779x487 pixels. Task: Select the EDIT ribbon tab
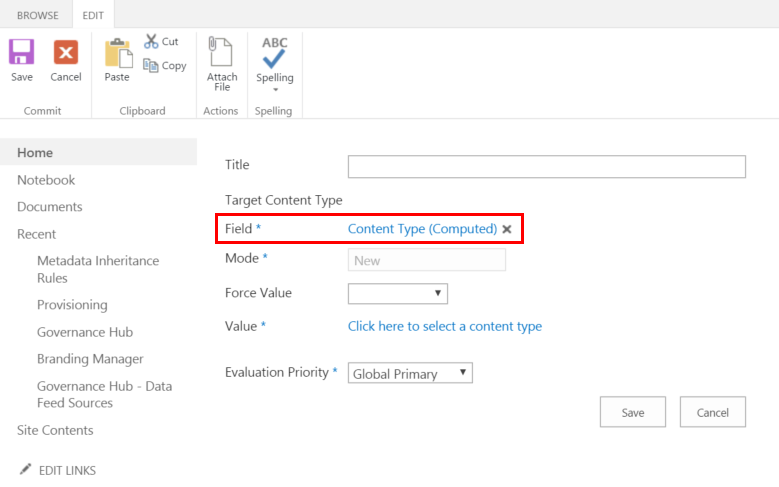tap(95, 15)
